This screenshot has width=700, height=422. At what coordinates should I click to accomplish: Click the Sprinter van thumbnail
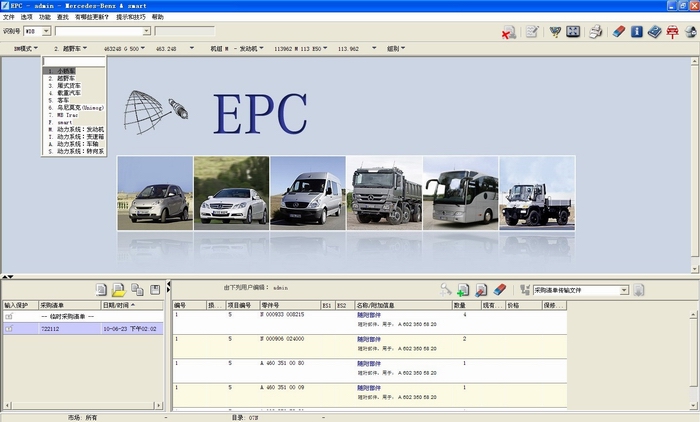tap(308, 193)
